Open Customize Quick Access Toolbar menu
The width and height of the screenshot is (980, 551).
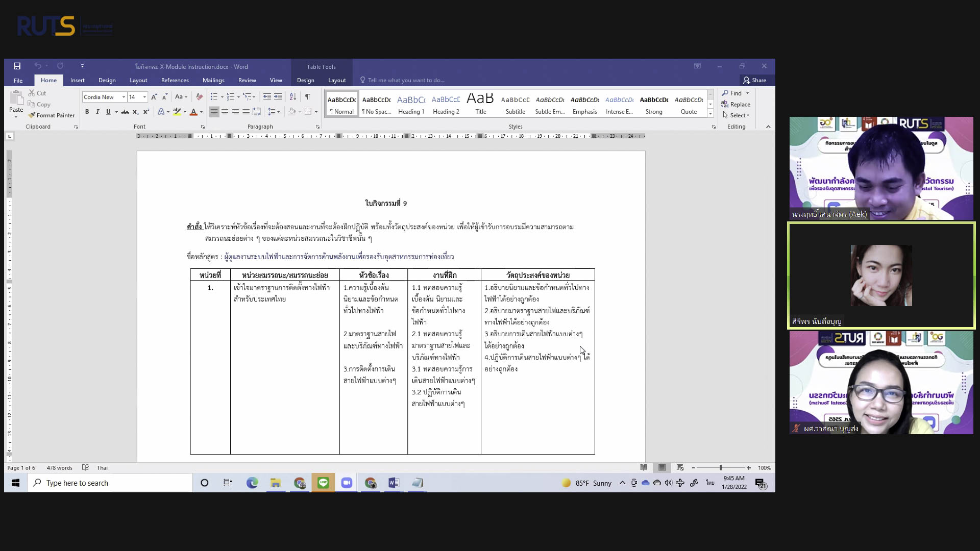82,66
